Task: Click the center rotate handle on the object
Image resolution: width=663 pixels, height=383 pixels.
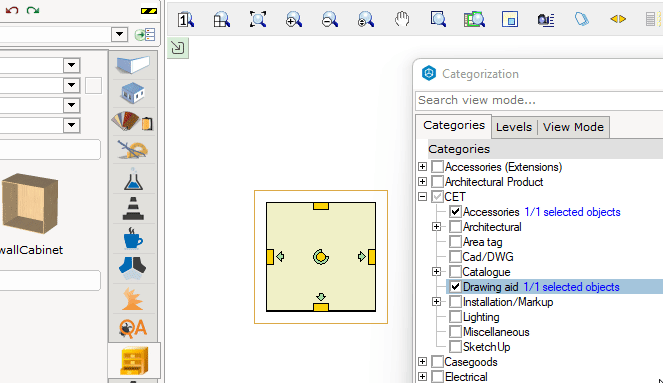Action: coord(321,257)
